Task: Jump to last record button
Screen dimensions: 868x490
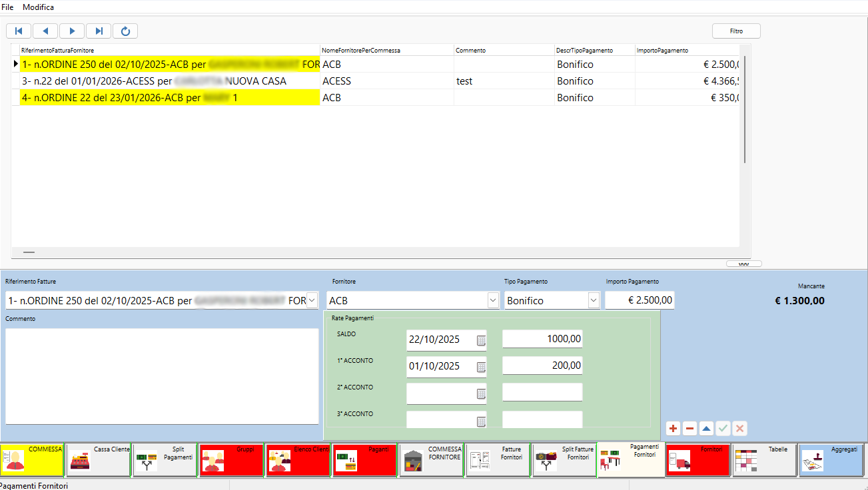Action: click(x=99, y=31)
